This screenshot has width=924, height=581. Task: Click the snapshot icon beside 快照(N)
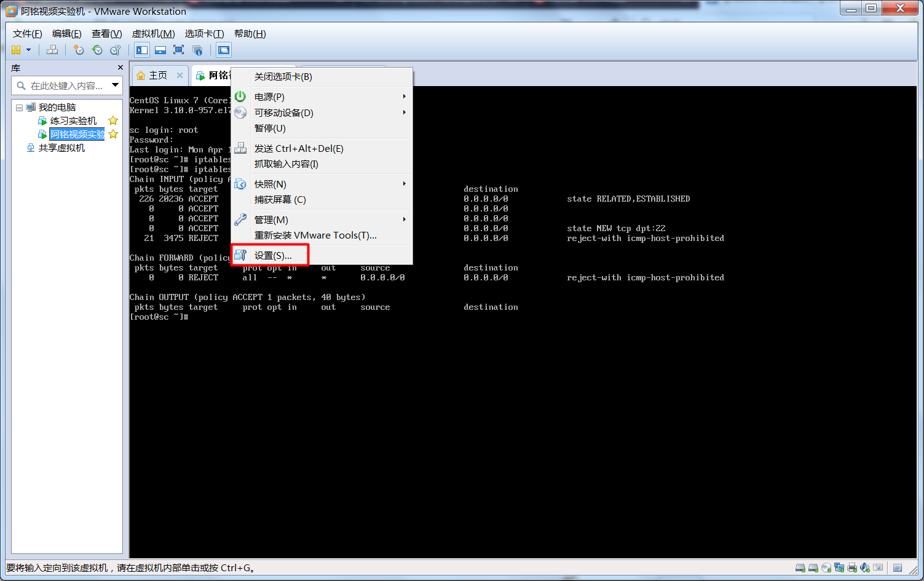tap(240, 184)
